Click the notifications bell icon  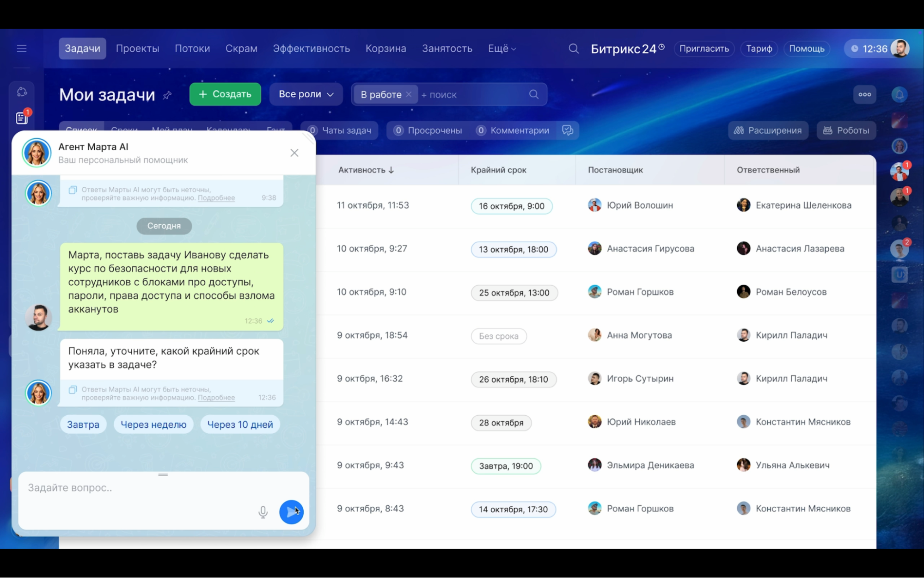click(899, 95)
